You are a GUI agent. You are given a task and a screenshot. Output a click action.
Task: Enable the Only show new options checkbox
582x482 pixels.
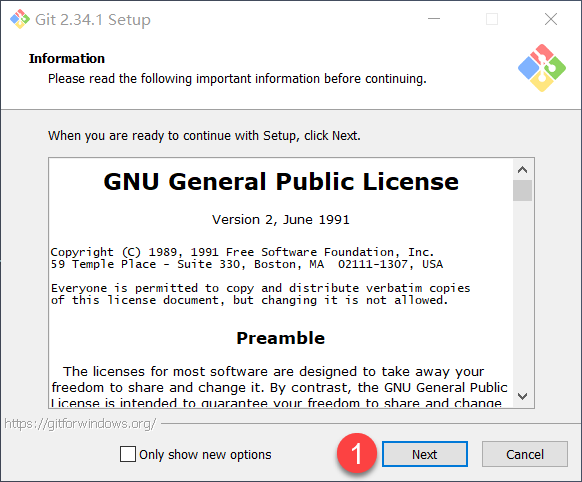tap(128, 454)
